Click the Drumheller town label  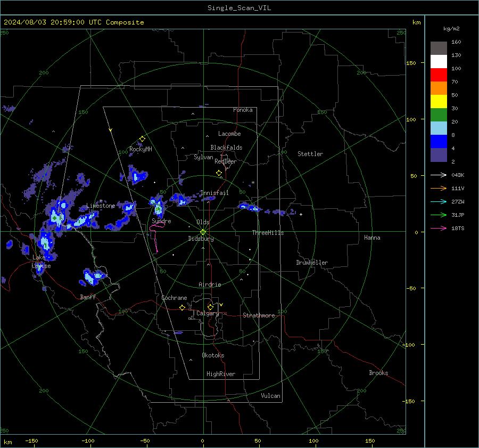[x=312, y=263]
